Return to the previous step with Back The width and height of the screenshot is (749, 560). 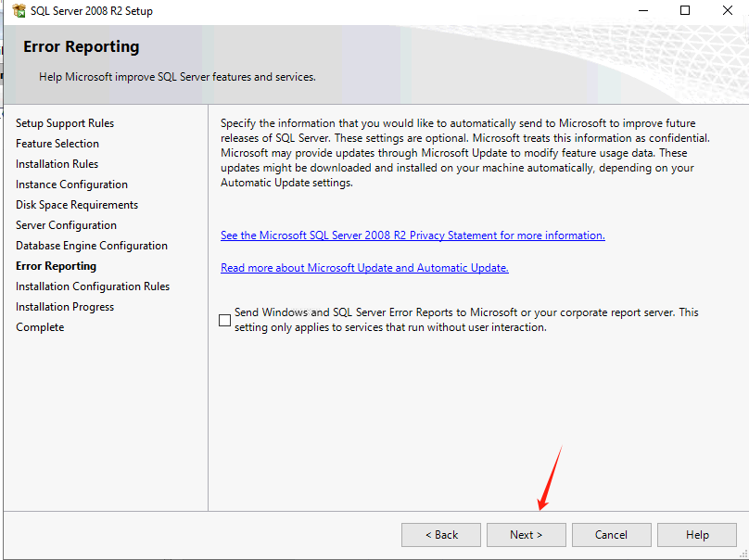click(441, 535)
